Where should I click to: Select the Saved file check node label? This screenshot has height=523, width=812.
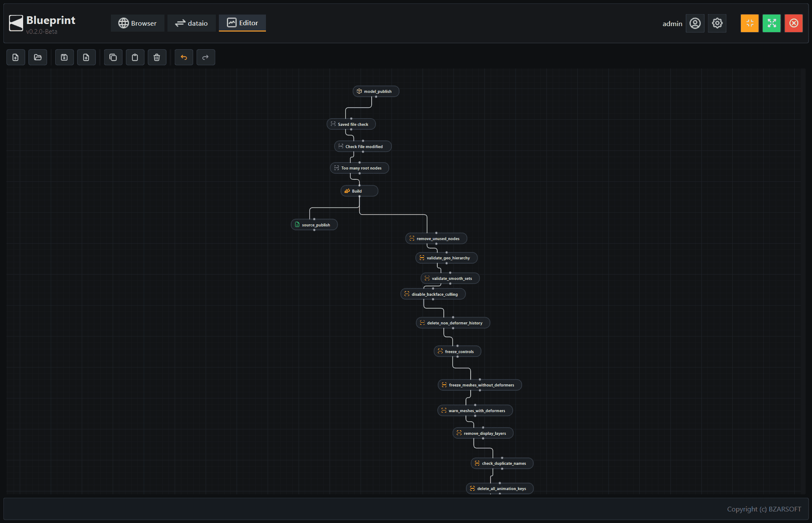point(353,125)
